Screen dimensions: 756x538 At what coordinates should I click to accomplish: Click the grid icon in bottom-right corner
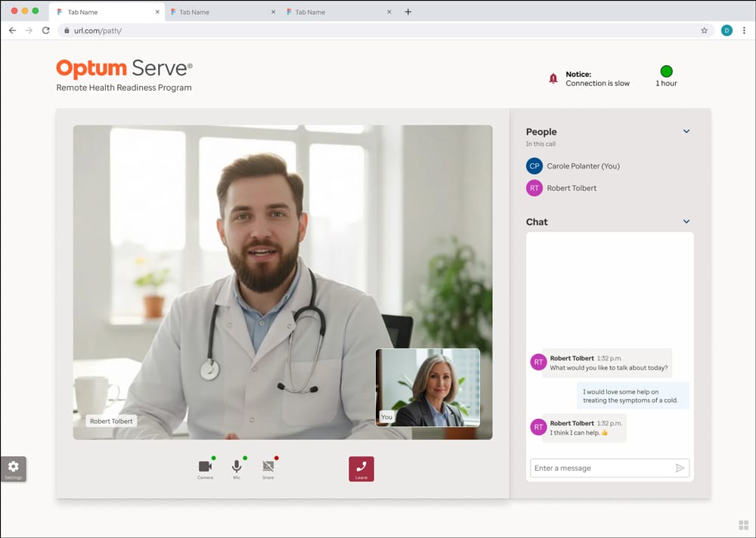[743, 525]
